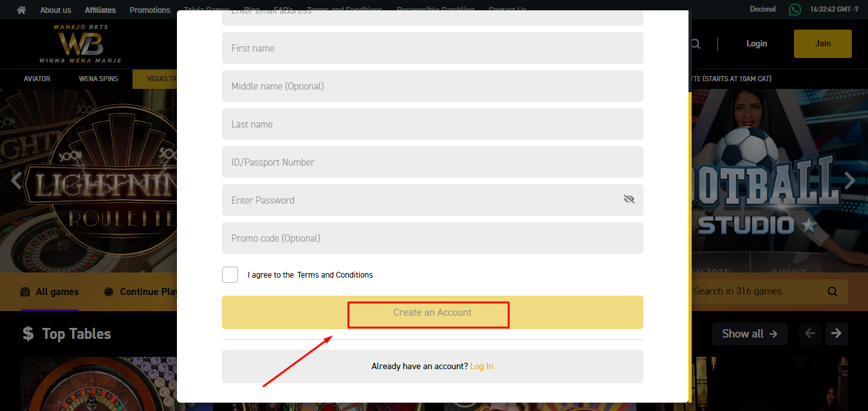Click the previous carousel arrow on the banner
Screen dimensions: 868x411
[x=16, y=181]
